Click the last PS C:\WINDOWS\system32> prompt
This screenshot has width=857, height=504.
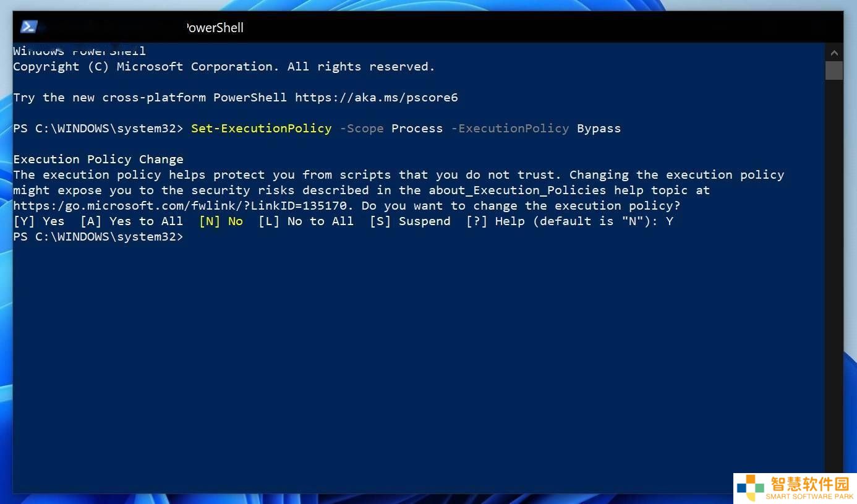[98, 237]
